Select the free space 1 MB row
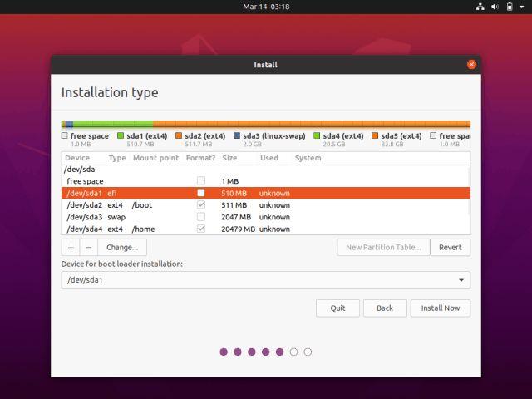This screenshot has width=532, height=399. point(266,181)
